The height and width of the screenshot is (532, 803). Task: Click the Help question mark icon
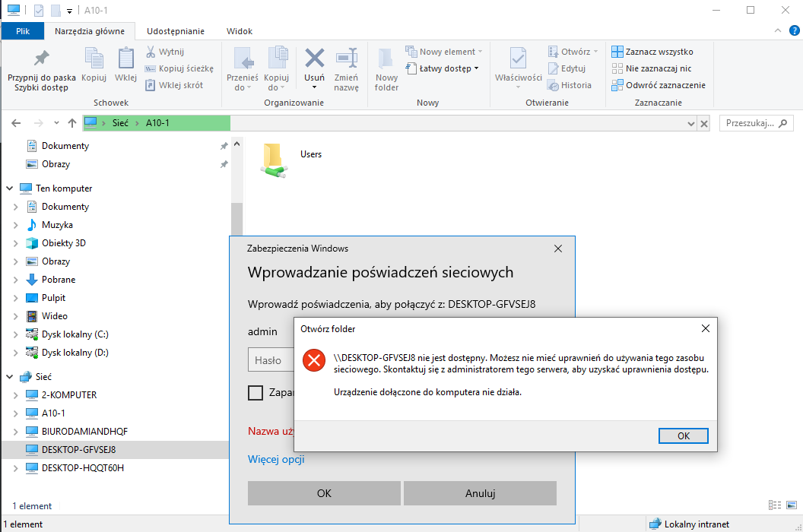(795, 30)
